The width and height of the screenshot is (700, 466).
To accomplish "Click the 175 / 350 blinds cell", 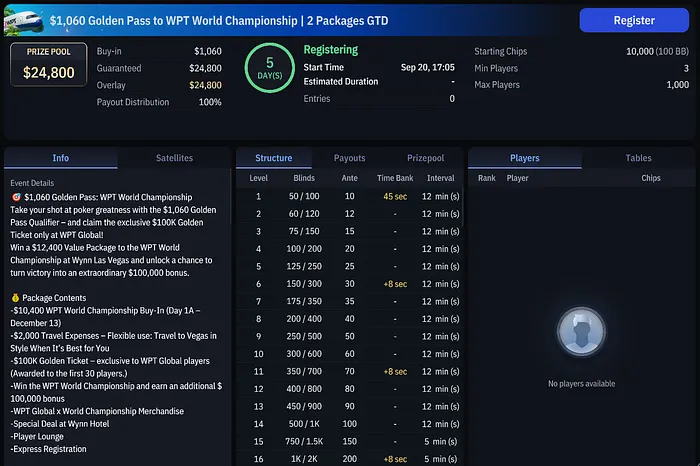I will 304,301.
